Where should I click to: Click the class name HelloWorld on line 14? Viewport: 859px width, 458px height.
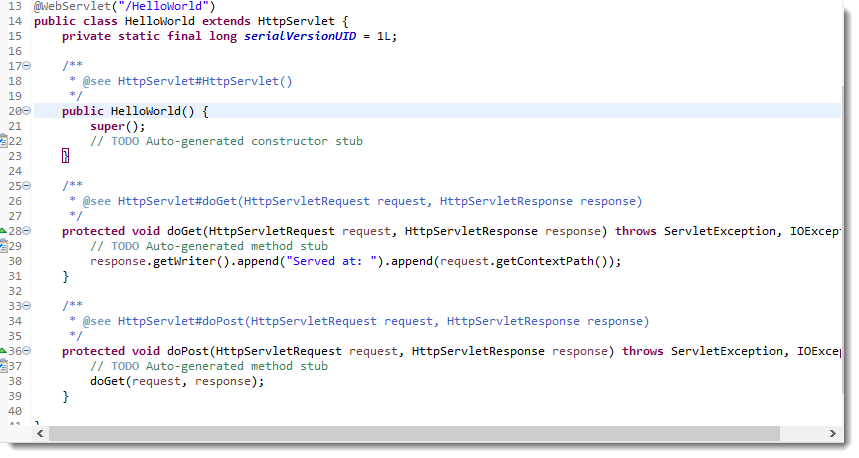(x=159, y=21)
